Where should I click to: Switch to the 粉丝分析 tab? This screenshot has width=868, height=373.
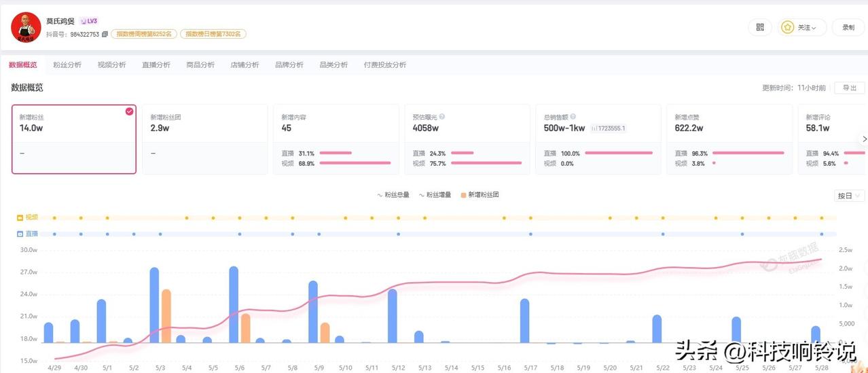tap(67, 65)
